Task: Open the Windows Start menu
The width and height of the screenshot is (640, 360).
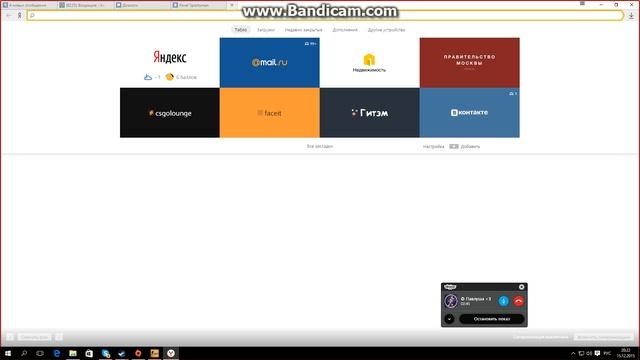Action: 8,353
